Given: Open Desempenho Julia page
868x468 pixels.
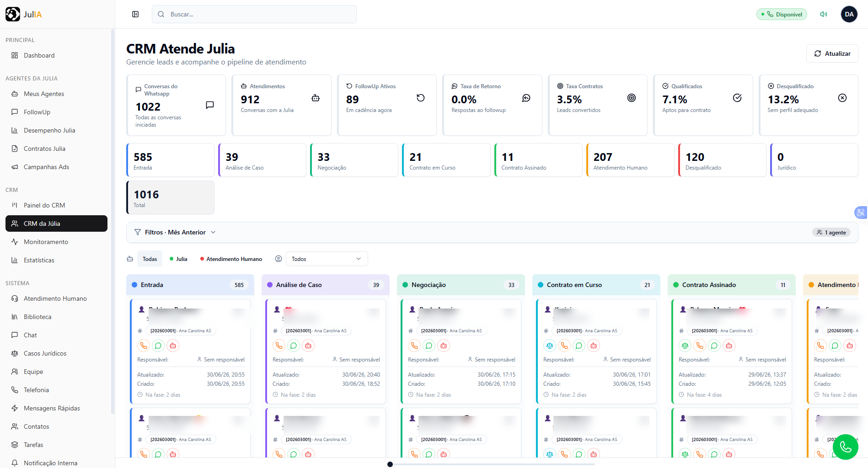Looking at the screenshot, I should pyautogui.click(x=56, y=130).
